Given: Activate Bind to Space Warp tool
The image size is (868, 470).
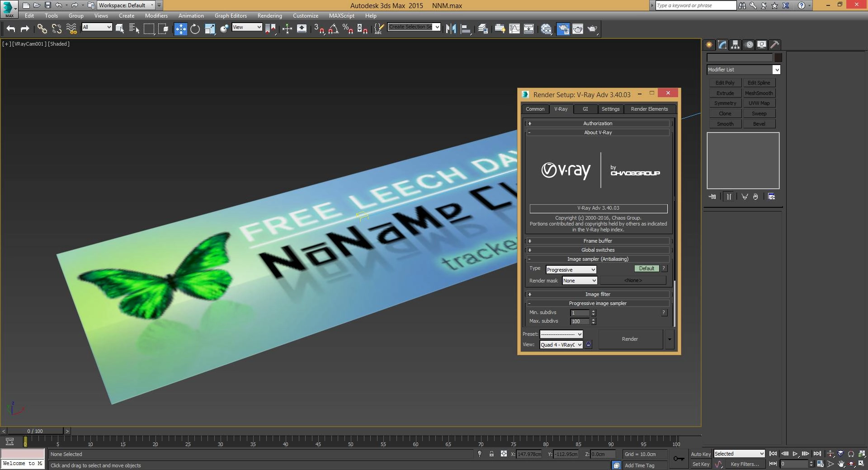Looking at the screenshot, I should pyautogui.click(x=71, y=29).
